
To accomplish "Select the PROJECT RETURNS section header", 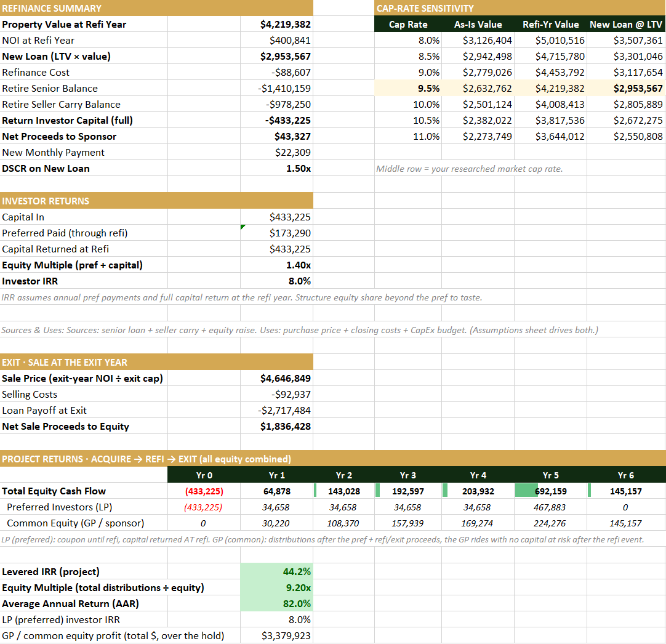I will coord(333,459).
